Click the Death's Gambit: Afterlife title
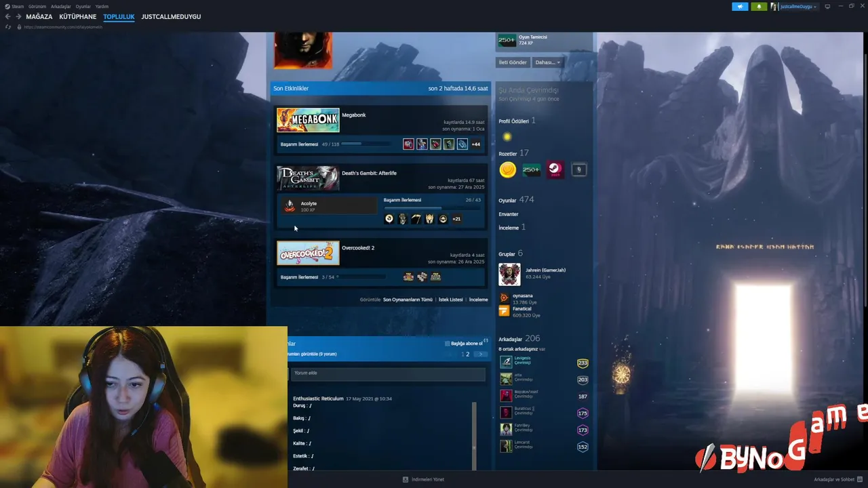Viewport: 868px width, 488px height. click(x=369, y=174)
